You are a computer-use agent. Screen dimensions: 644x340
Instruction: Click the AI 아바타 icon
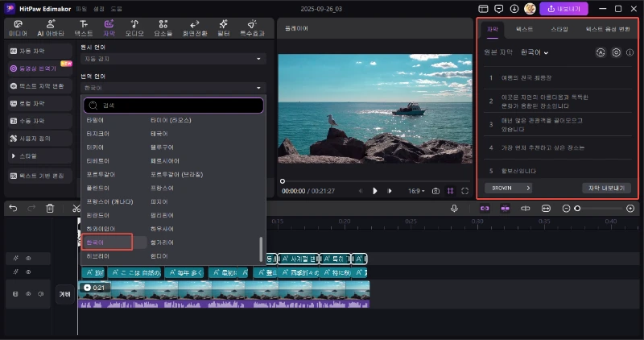(x=49, y=28)
